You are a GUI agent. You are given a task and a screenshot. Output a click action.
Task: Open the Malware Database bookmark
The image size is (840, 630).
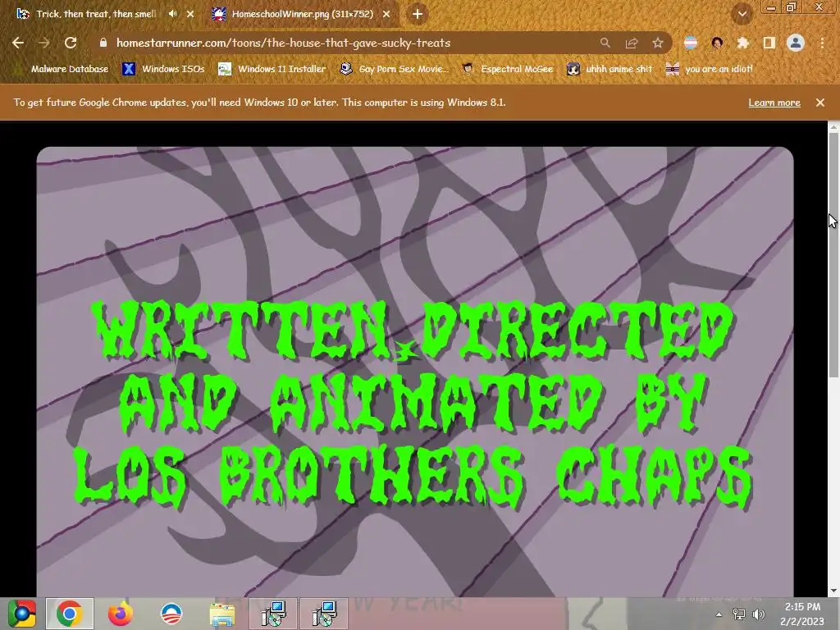click(x=63, y=69)
